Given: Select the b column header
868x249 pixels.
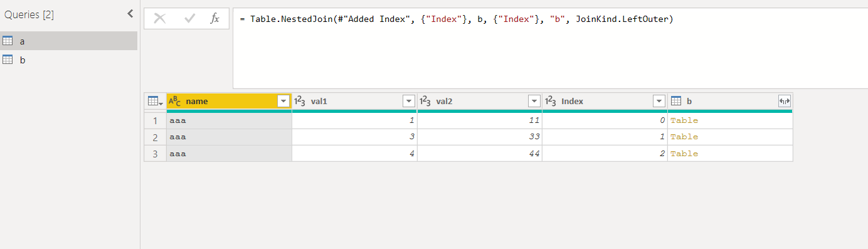Looking at the screenshot, I should coord(730,101).
